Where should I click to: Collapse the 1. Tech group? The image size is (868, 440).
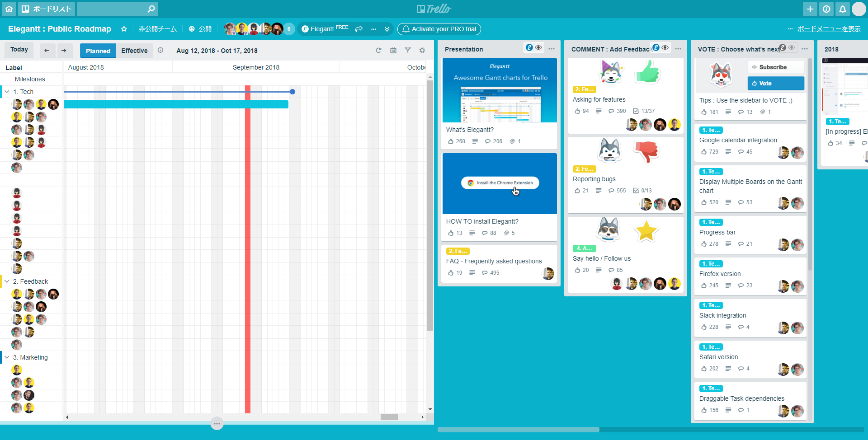click(x=7, y=92)
